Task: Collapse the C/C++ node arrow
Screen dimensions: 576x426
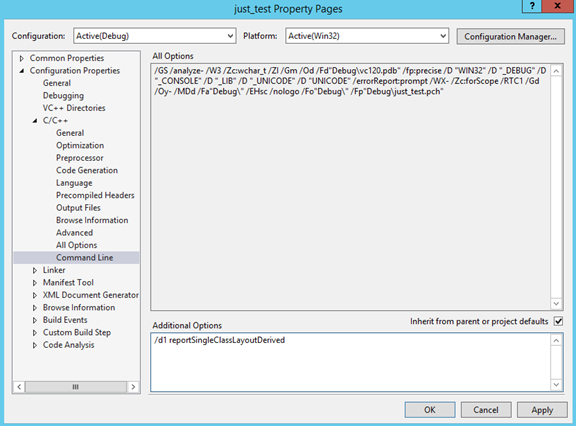Action: pos(35,121)
